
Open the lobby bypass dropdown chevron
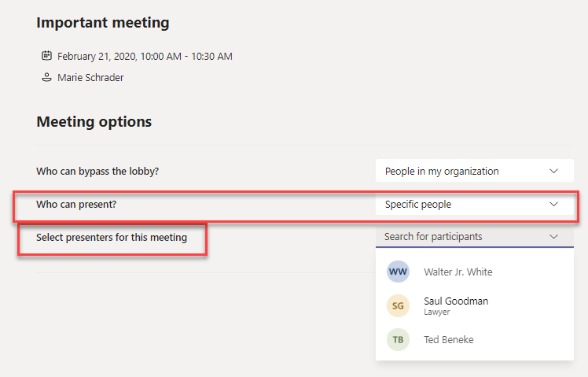554,172
